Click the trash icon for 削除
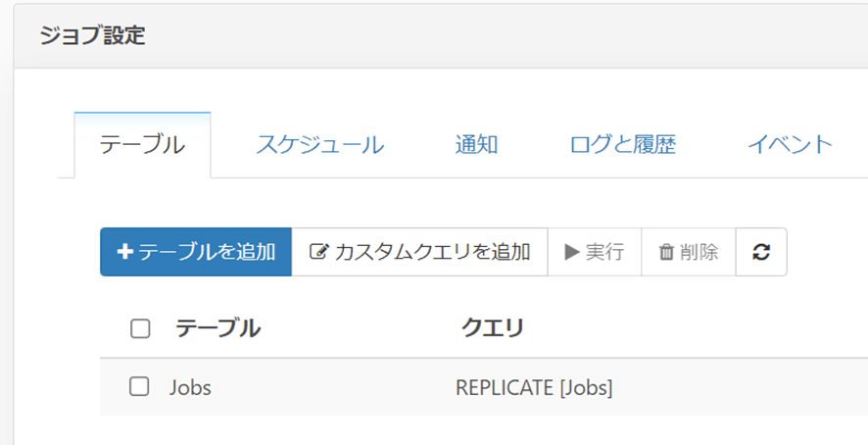The image size is (868, 445). click(666, 252)
